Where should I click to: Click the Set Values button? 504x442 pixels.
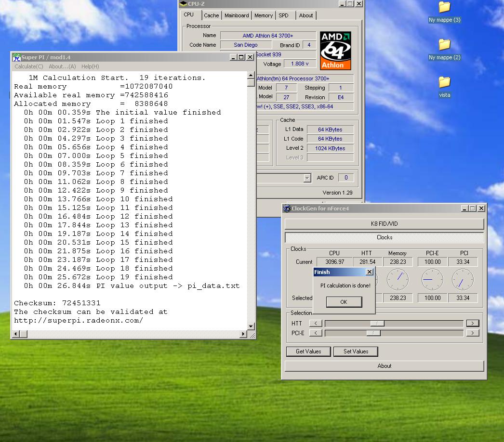click(356, 351)
